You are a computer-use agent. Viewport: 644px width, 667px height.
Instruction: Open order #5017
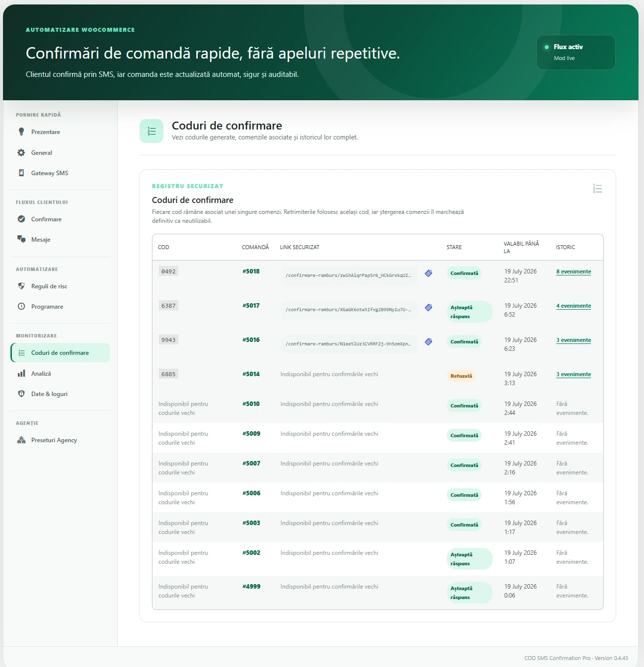[251, 306]
